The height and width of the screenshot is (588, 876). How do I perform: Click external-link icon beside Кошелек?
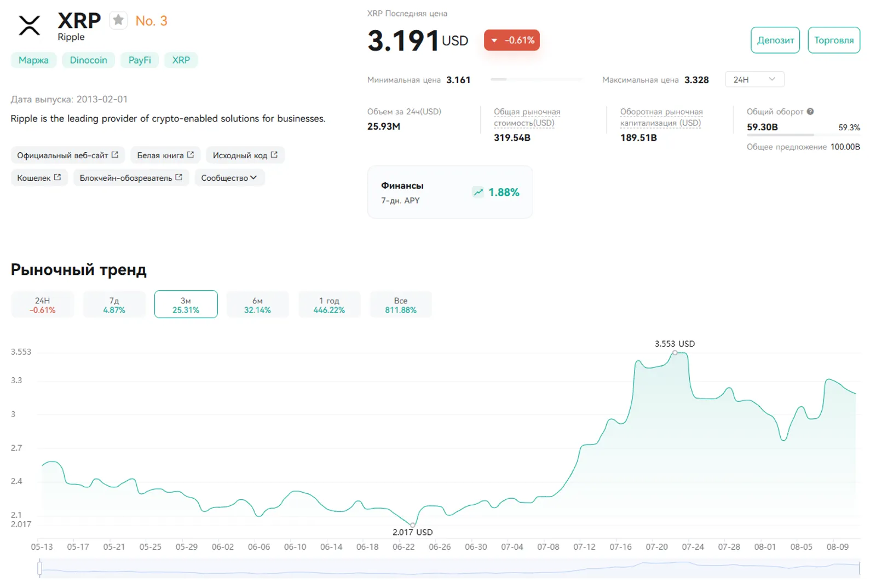coord(57,177)
